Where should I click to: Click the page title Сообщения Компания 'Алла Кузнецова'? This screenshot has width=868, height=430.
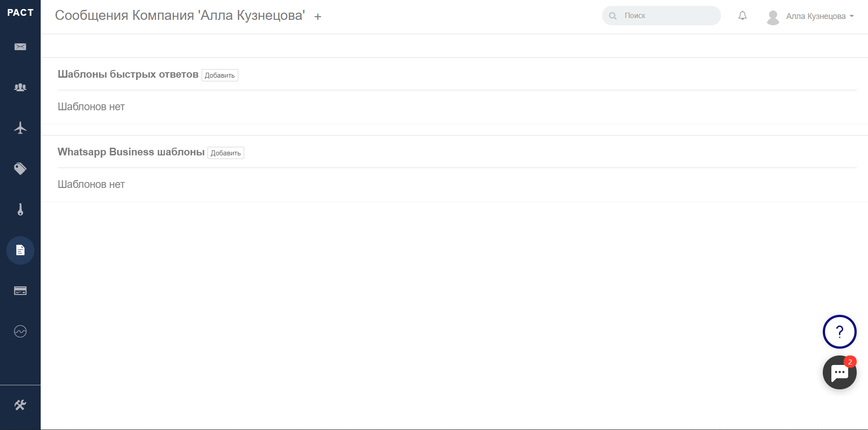pos(180,16)
